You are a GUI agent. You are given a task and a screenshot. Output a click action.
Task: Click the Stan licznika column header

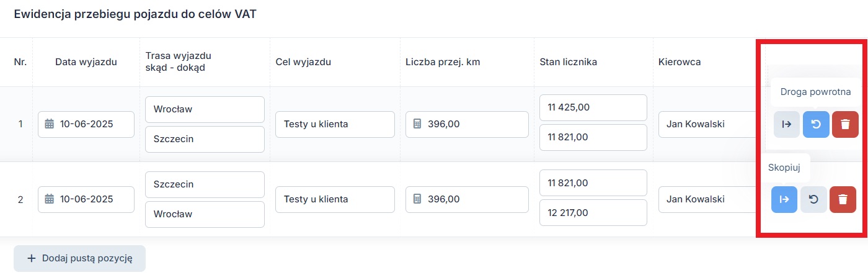click(x=569, y=61)
